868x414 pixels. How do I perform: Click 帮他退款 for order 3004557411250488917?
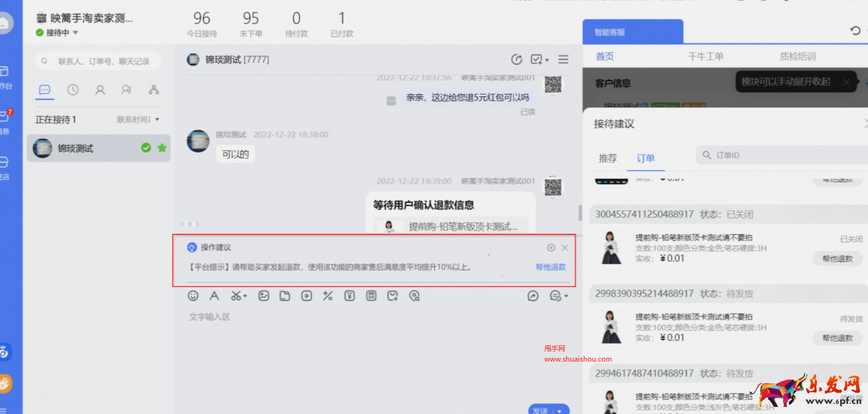coord(837,258)
